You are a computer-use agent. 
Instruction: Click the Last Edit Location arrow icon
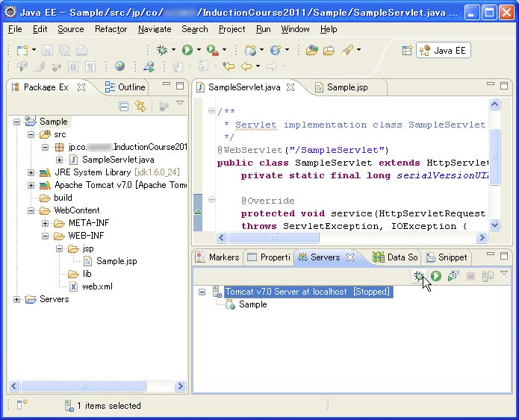(x=229, y=66)
